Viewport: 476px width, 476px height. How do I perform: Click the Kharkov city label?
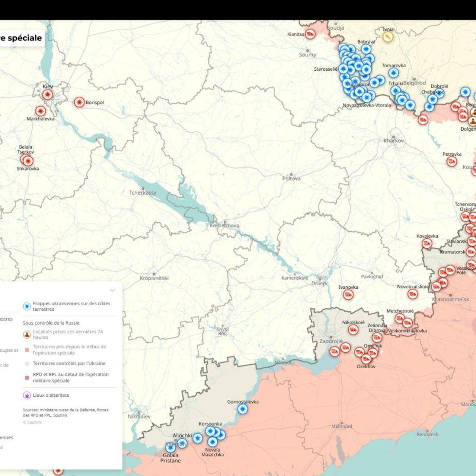394,141
